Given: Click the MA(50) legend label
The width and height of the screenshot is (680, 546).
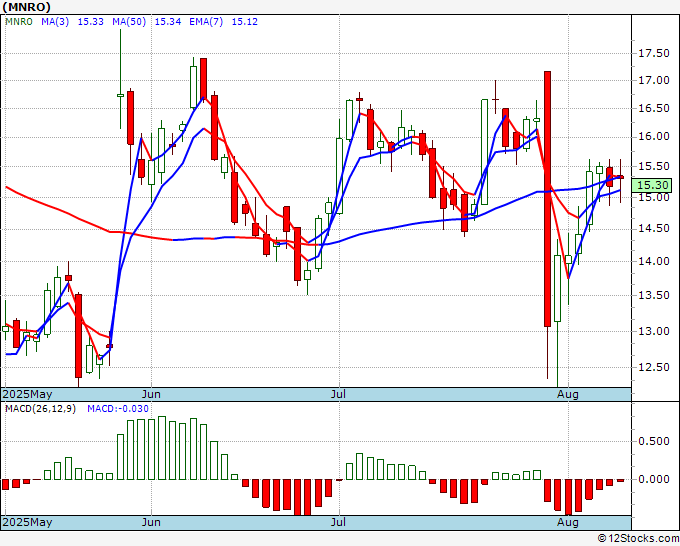Looking at the screenshot, I should click(129, 22).
